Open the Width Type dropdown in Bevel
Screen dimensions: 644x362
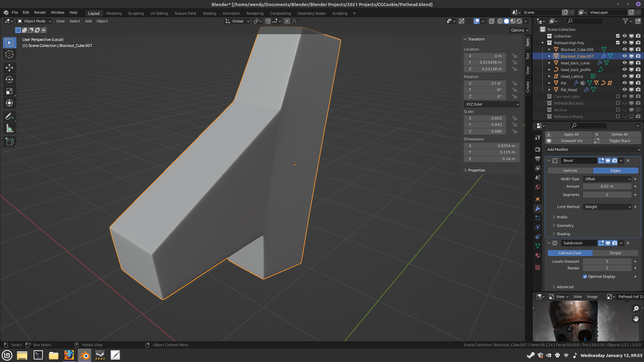607,179
